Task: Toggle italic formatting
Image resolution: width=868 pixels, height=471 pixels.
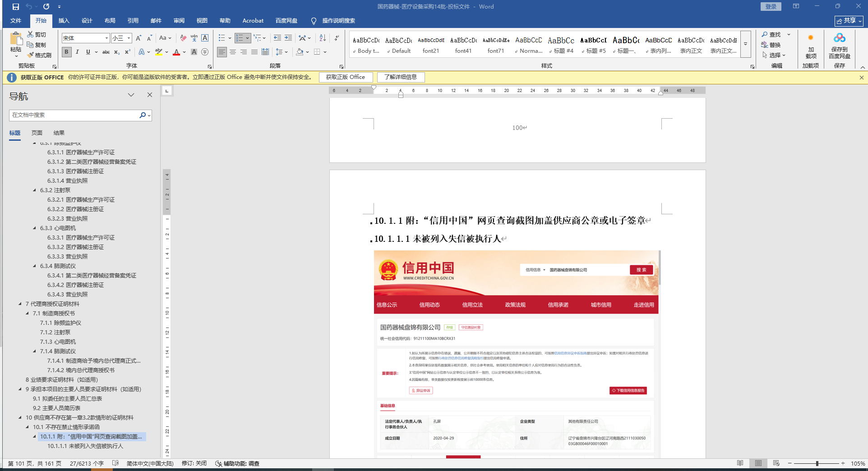Action: 77,52
